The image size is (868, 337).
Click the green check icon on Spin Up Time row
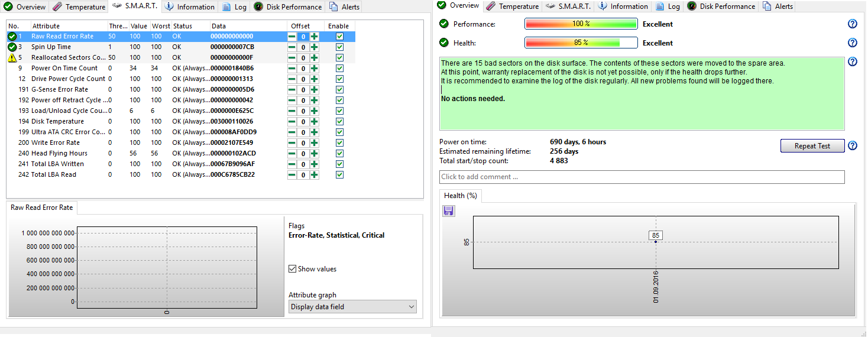tap(12, 47)
